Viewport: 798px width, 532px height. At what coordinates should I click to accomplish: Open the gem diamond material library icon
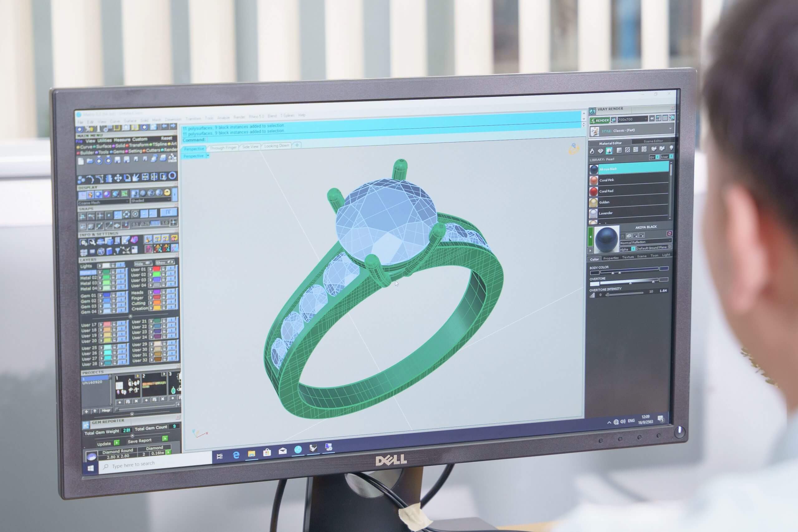[601, 151]
